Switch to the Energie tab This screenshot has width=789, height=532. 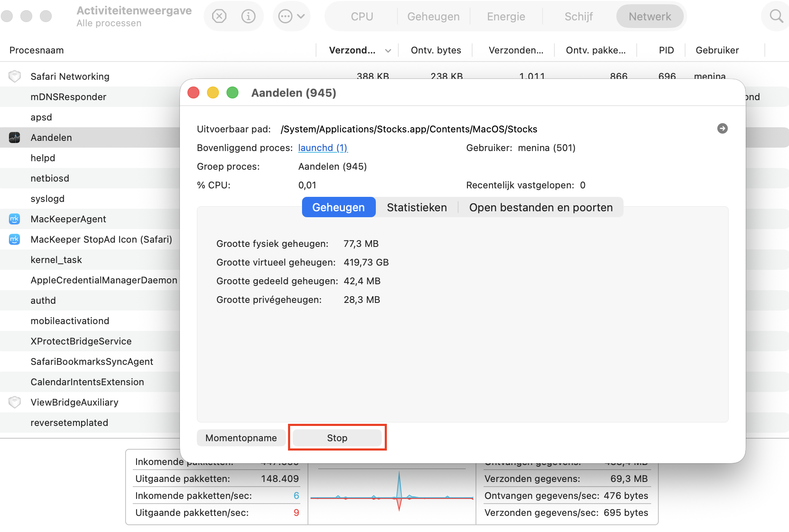tap(506, 16)
